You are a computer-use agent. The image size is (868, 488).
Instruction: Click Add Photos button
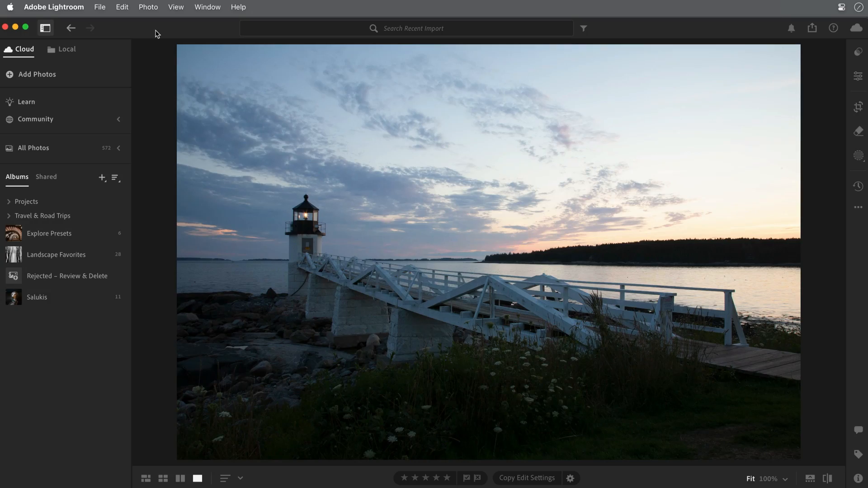coord(31,74)
